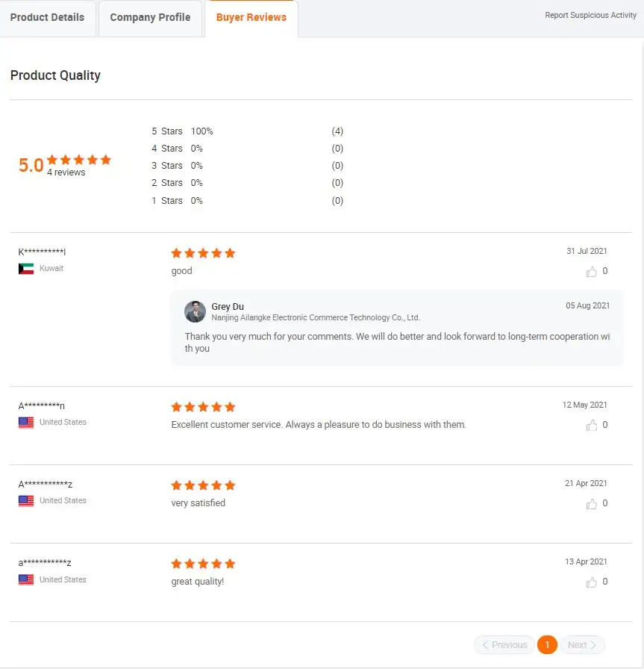Image resolution: width=644 pixels, height=669 pixels.
Task: Click thumbs-up on the 12 May 2021 review
Action: click(x=592, y=426)
